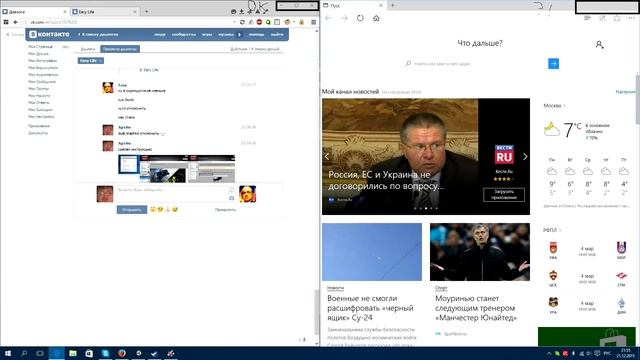Open Windows Store from the taskbar
This screenshot has height=360, width=640.
click(89, 353)
